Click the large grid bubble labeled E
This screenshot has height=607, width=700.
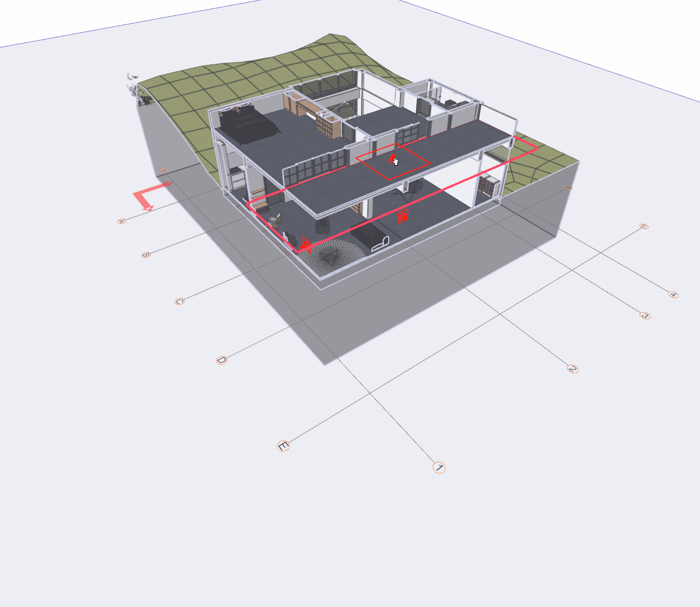[x=284, y=446]
